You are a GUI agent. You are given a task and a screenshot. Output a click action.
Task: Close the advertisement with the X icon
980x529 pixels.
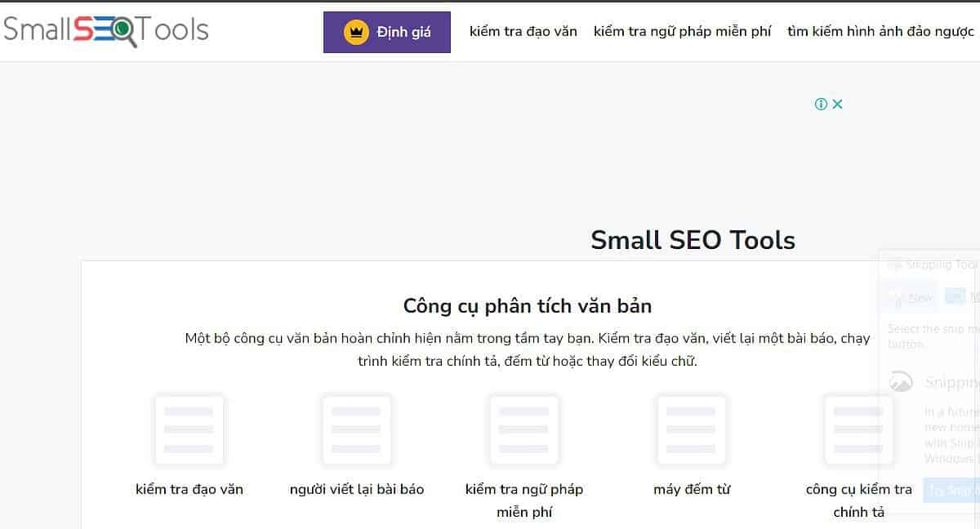(x=837, y=104)
